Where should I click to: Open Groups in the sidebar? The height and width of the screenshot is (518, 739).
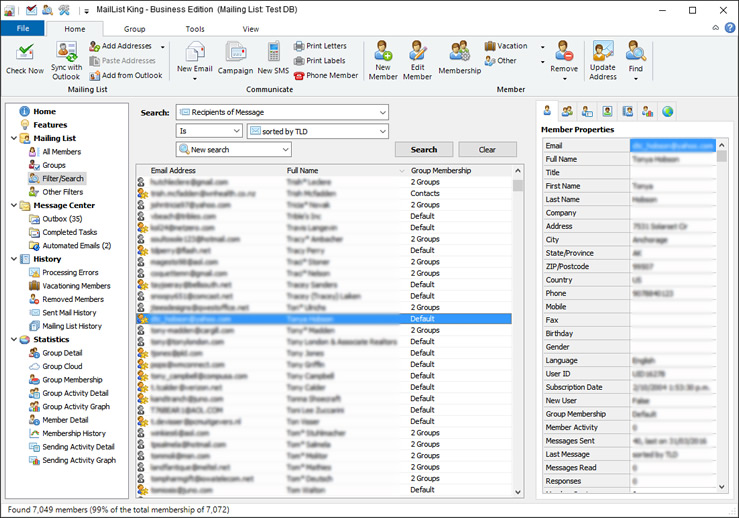coord(54,165)
